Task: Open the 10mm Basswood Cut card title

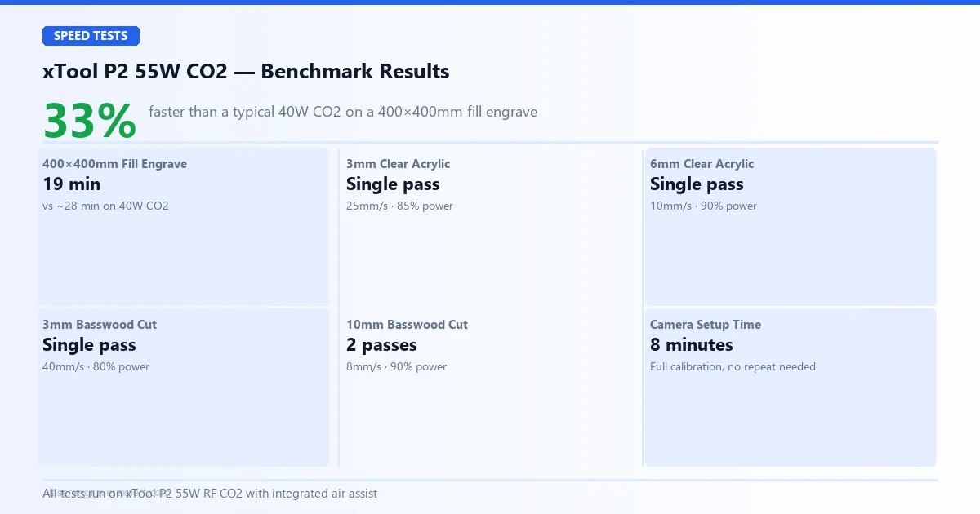Action: point(407,325)
